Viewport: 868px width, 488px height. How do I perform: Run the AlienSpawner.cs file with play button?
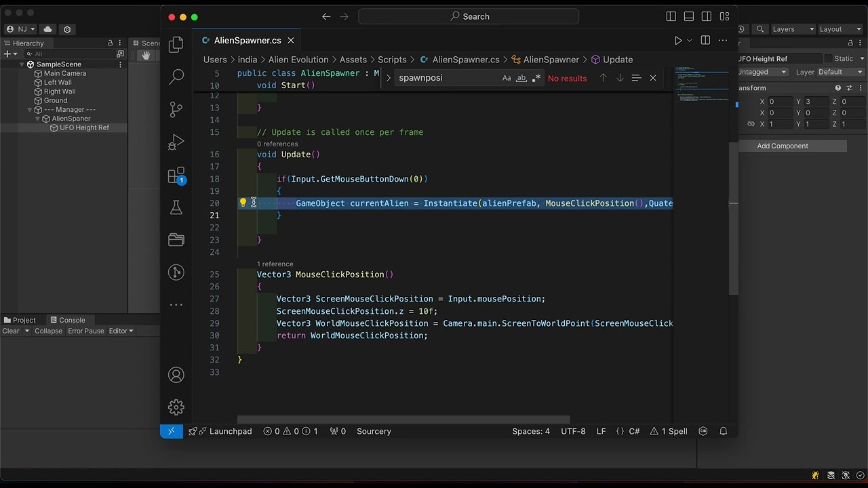pos(677,41)
